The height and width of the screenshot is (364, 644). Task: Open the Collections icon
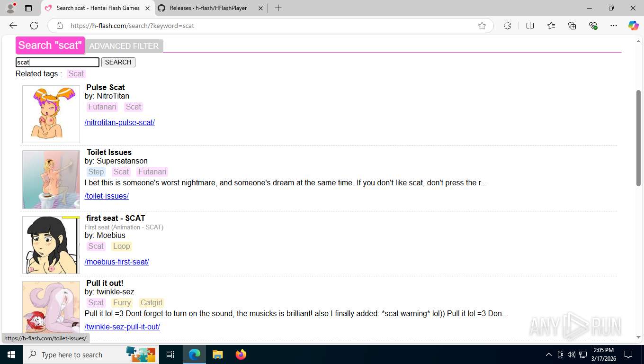pyautogui.click(x=572, y=26)
